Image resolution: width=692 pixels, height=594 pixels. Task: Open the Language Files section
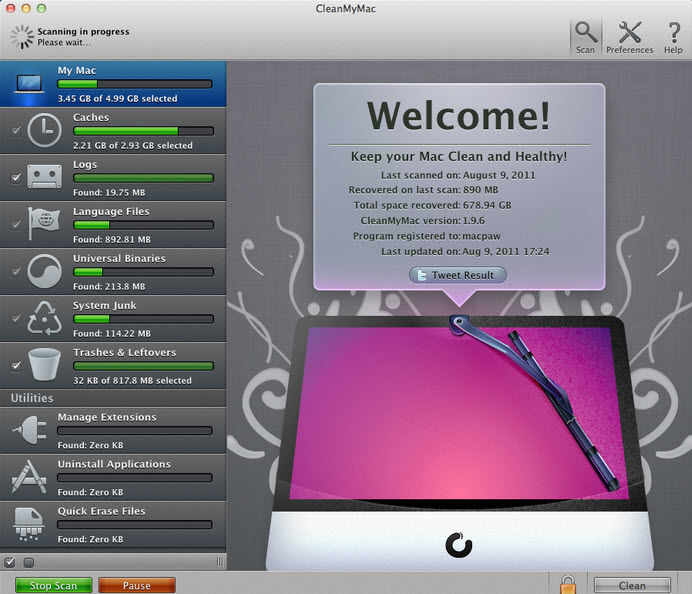[113, 225]
